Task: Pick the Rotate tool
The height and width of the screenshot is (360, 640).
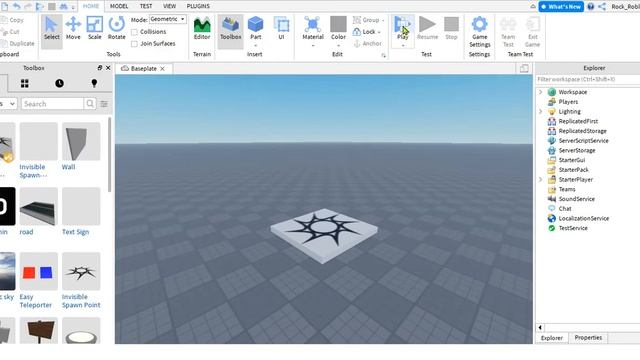Action: pyautogui.click(x=116, y=28)
